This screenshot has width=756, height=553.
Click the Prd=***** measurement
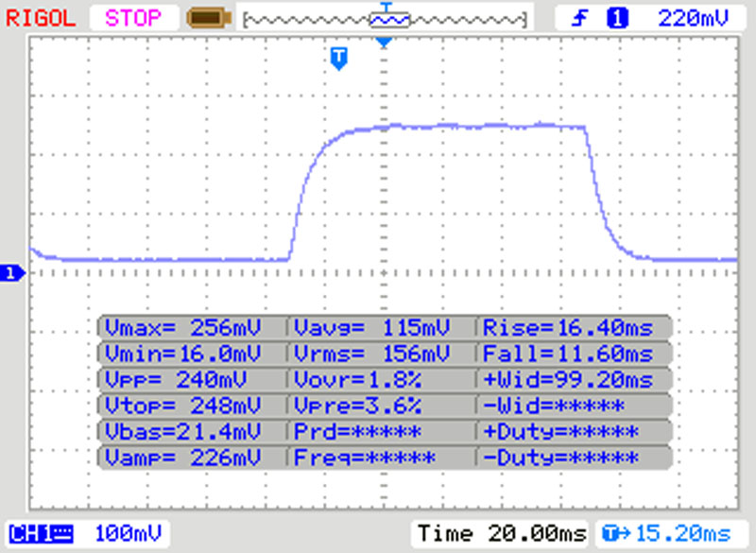[x=358, y=432]
